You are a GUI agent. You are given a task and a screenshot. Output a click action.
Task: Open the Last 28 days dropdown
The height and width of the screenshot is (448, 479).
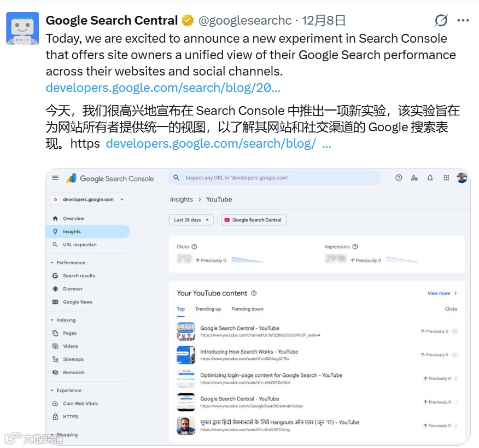tap(191, 220)
